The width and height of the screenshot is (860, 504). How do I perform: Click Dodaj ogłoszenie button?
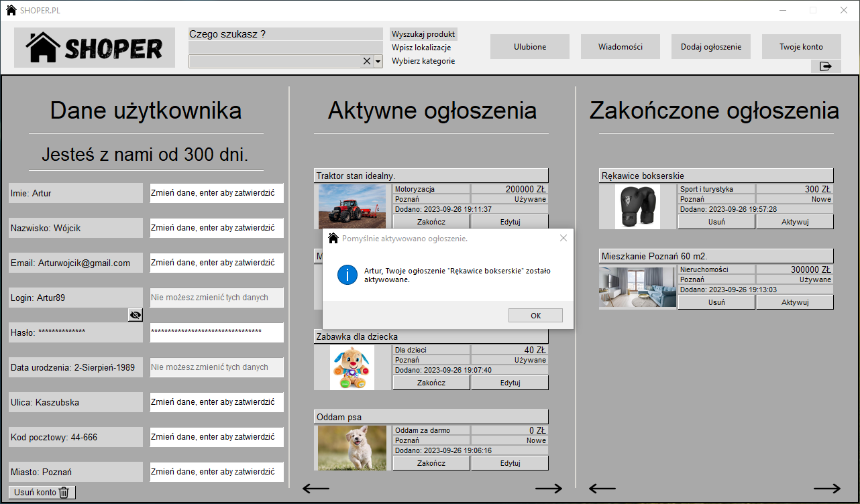pyautogui.click(x=711, y=47)
